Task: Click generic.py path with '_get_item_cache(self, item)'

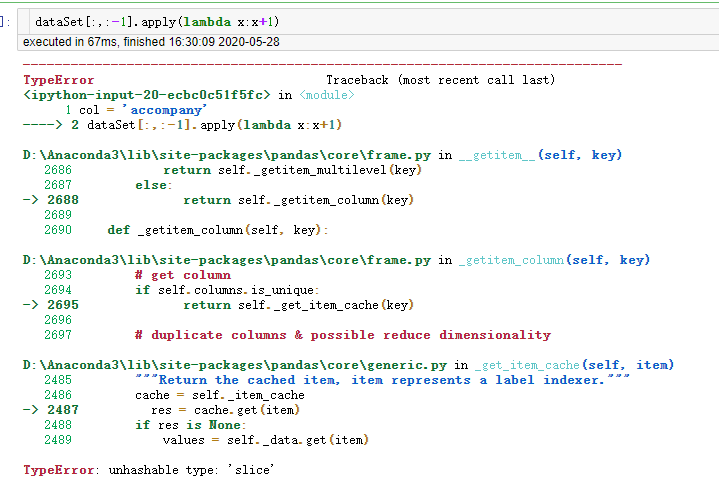Action: tap(348, 365)
